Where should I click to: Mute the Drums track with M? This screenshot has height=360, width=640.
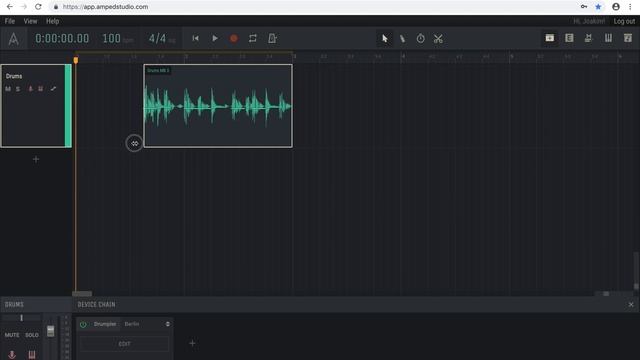point(8,89)
